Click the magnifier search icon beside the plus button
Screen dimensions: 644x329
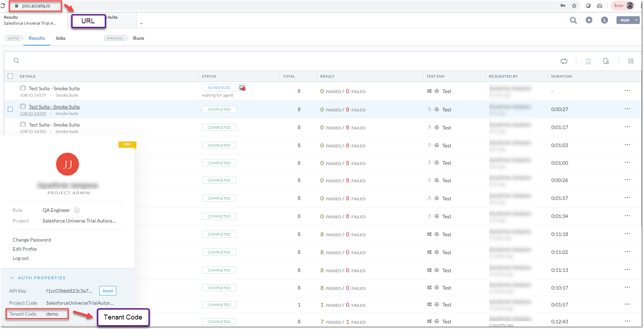[x=573, y=20]
